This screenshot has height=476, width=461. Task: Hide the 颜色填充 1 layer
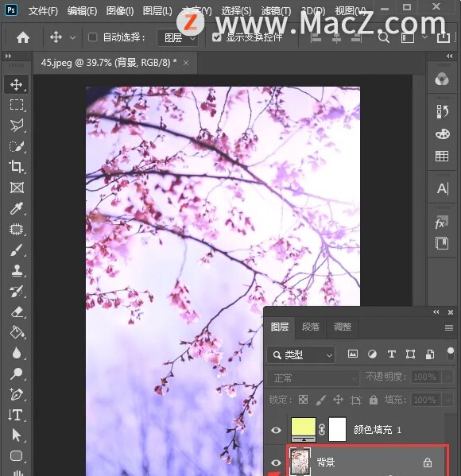pyautogui.click(x=276, y=430)
